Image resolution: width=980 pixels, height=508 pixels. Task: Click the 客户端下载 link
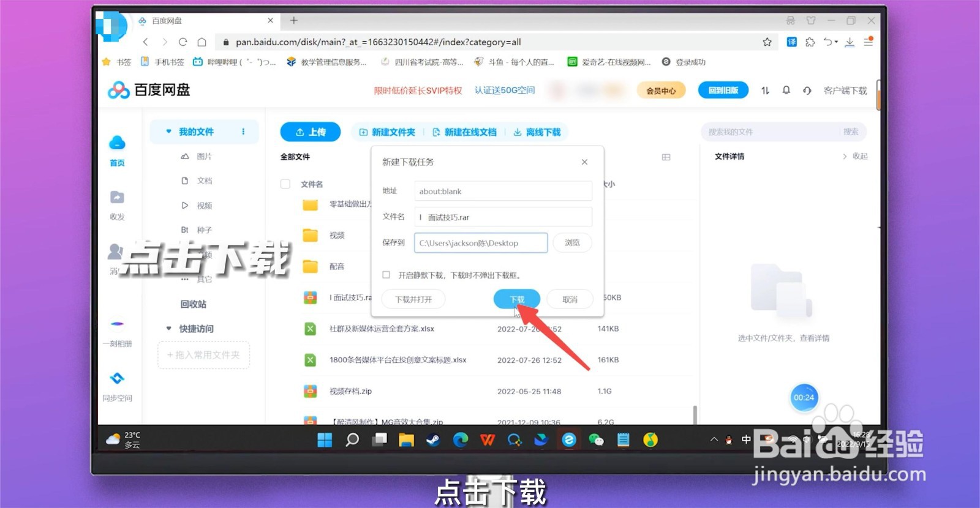click(845, 91)
